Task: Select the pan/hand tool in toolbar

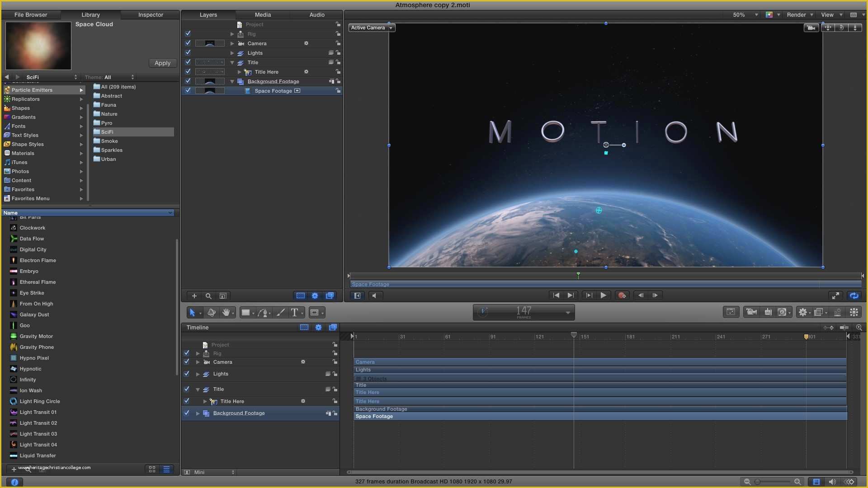Action: click(226, 312)
